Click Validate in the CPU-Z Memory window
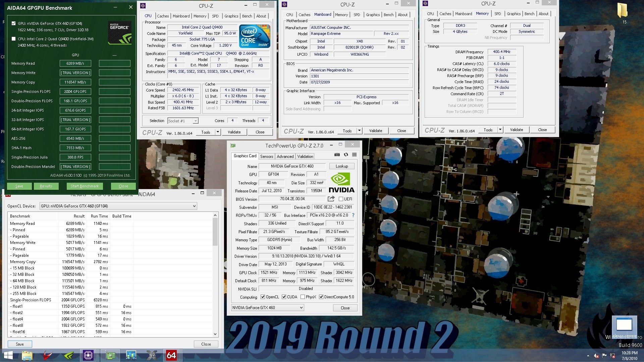Image resolution: width=644 pixels, height=362 pixels. pyautogui.click(x=516, y=130)
